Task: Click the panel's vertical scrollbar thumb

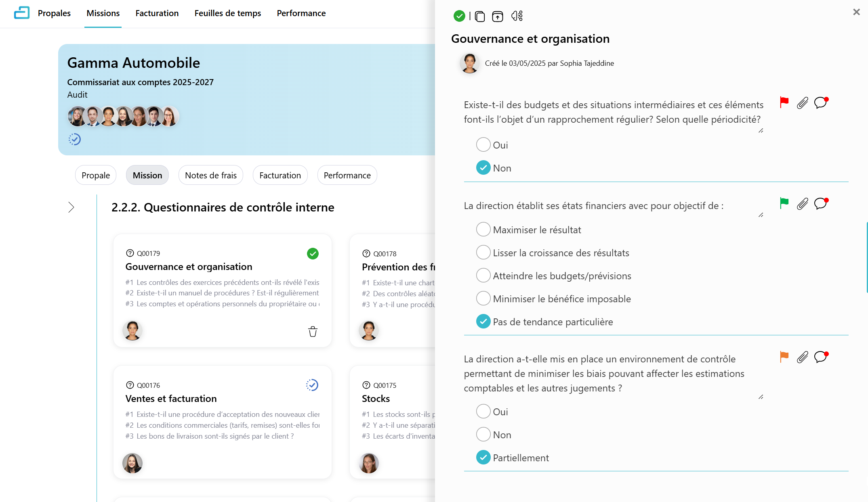Action: pos(866,257)
